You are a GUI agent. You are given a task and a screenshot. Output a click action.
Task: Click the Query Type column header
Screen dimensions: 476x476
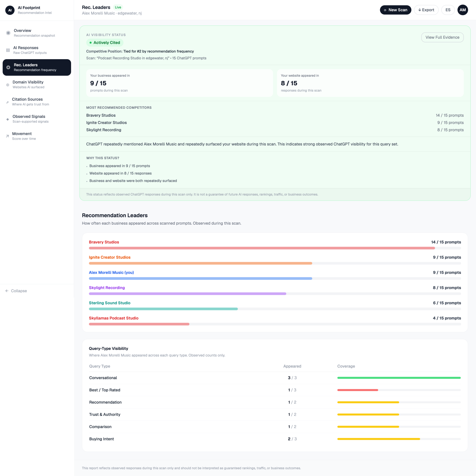(x=99, y=366)
